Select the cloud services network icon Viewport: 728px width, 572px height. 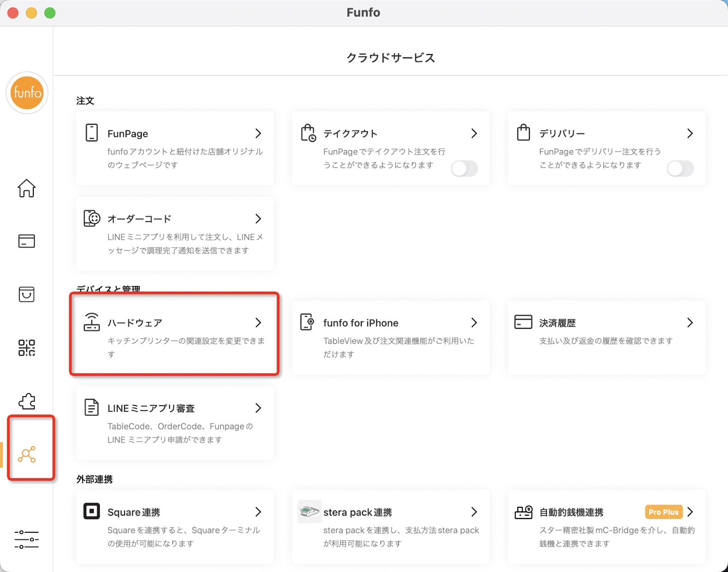(x=26, y=454)
